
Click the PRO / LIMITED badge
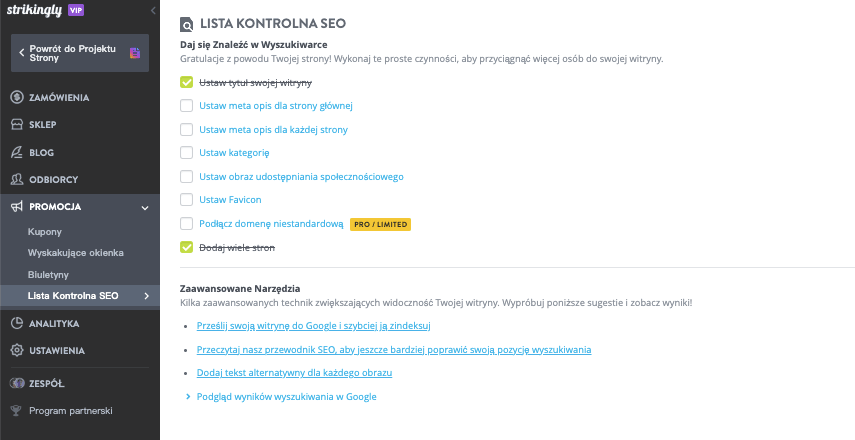380,224
